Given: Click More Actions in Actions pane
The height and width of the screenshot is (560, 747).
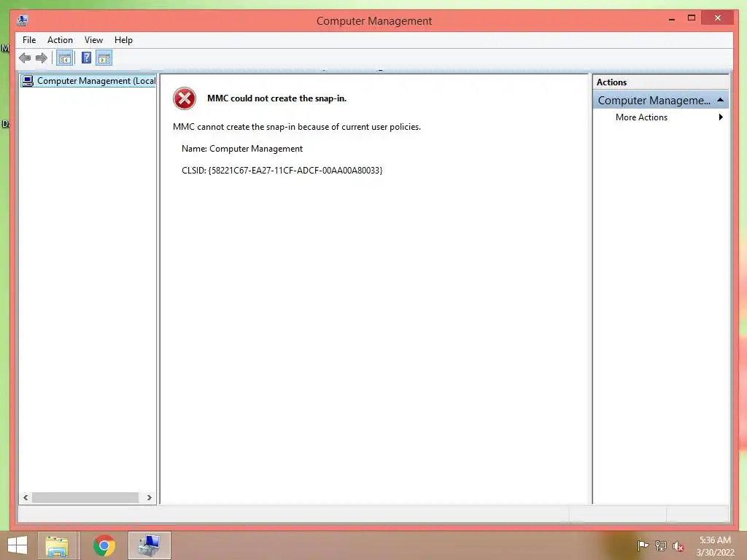Looking at the screenshot, I should pos(641,117).
